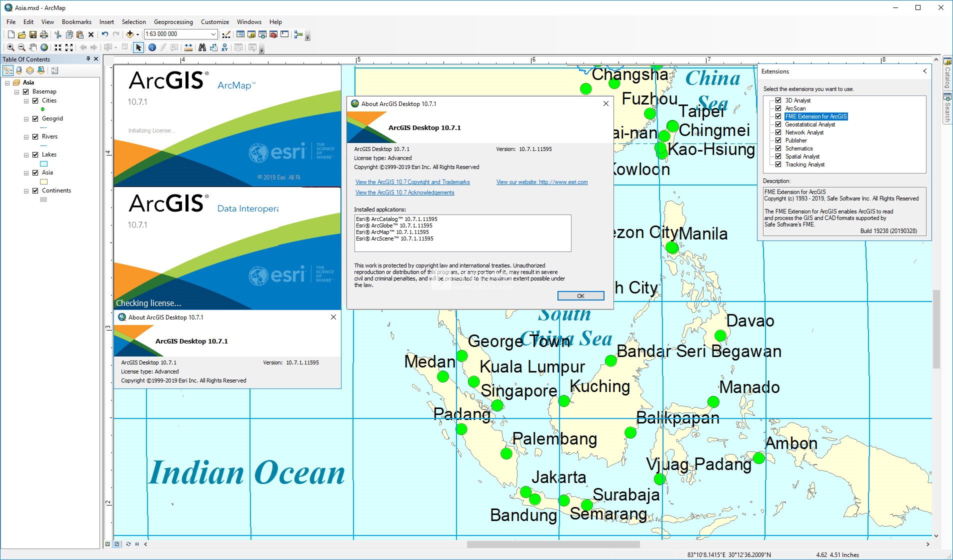Collapse the Rivers layer legend

(26, 136)
